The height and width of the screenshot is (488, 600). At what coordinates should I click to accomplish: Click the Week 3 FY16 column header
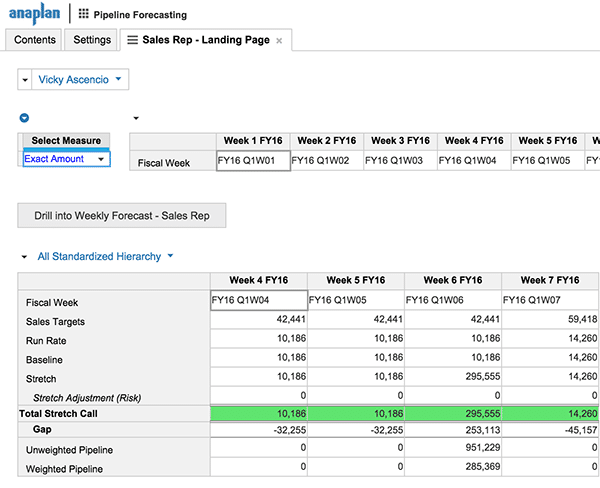tap(400, 140)
